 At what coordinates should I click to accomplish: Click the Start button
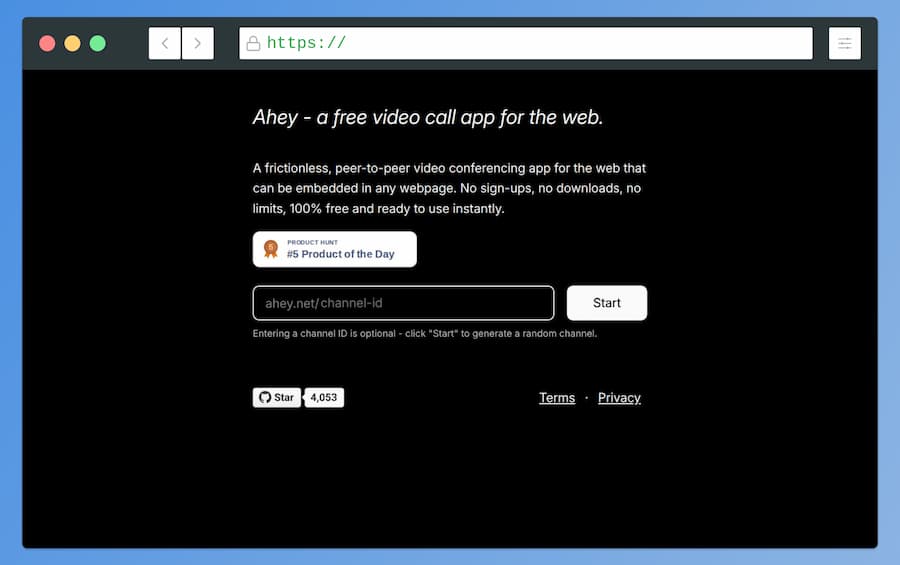pos(607,303)
